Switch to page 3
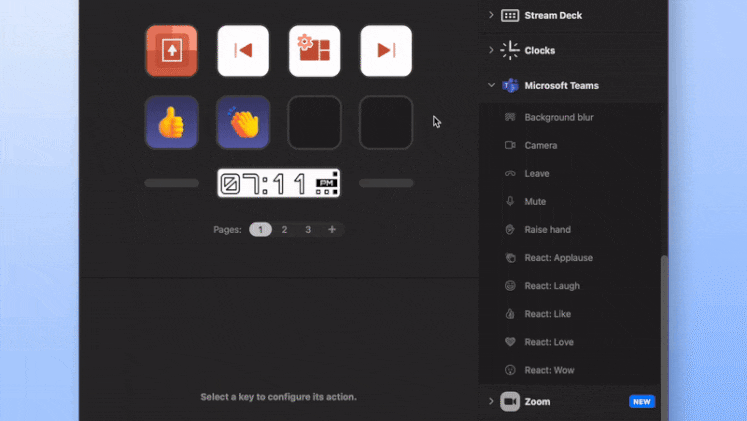Screen dimensions: 747x421 point(308,230)
